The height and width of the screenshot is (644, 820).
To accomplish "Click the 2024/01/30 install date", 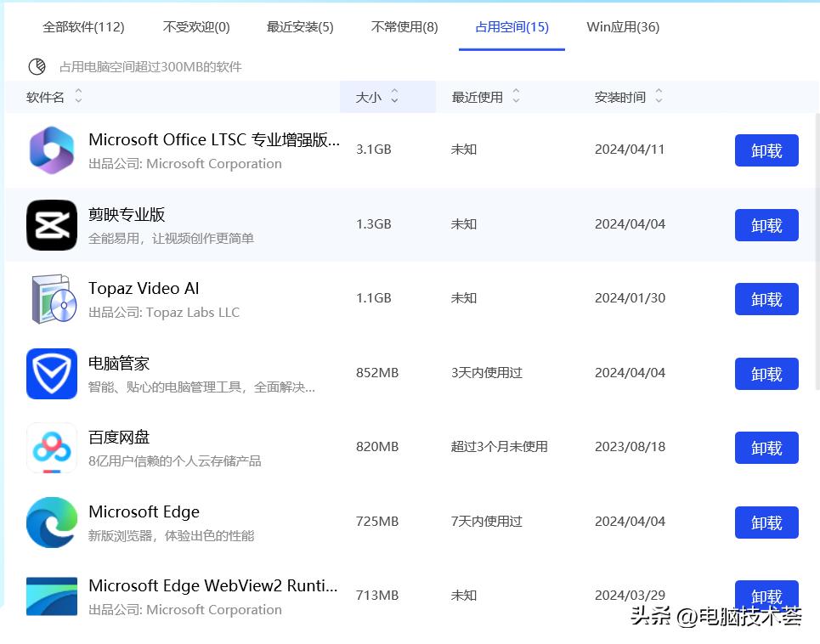I will [631, 298].
